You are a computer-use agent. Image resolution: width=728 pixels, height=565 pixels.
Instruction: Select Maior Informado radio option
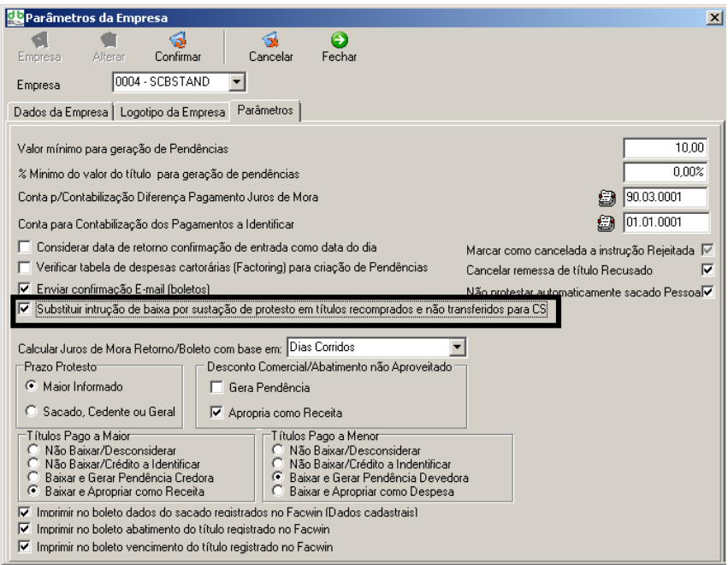click(x=31, y=386)
